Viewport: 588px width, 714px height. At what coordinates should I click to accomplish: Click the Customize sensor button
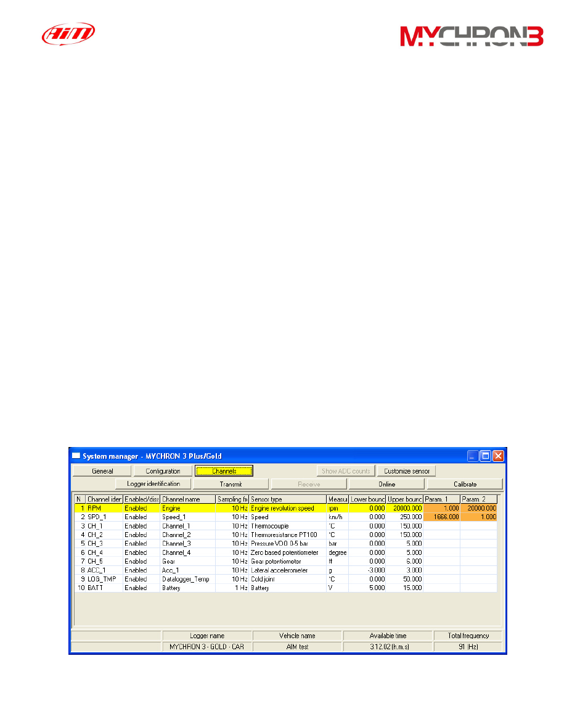(406, 471)
